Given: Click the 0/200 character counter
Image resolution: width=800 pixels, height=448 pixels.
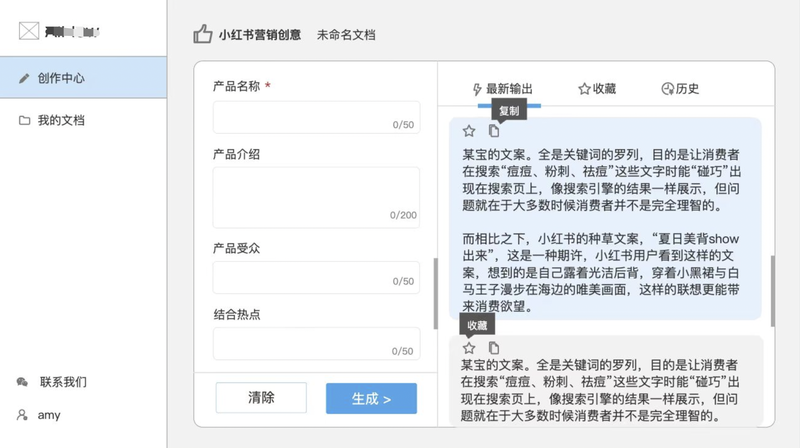Looking at the screenshot, I should click(403, 215).
